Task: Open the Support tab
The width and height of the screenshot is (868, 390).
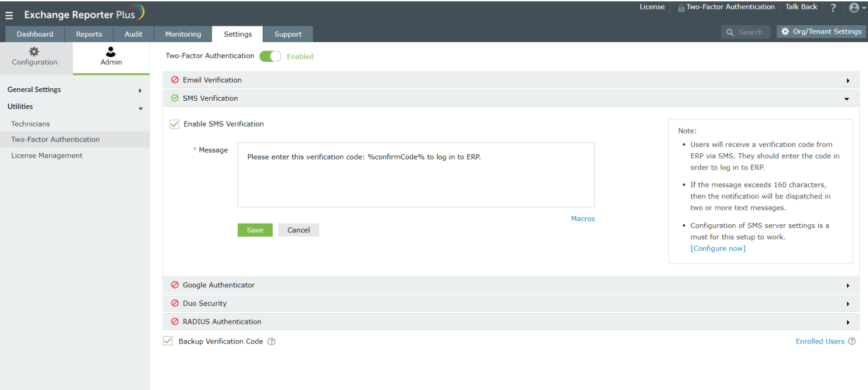Action: (288, 34)
